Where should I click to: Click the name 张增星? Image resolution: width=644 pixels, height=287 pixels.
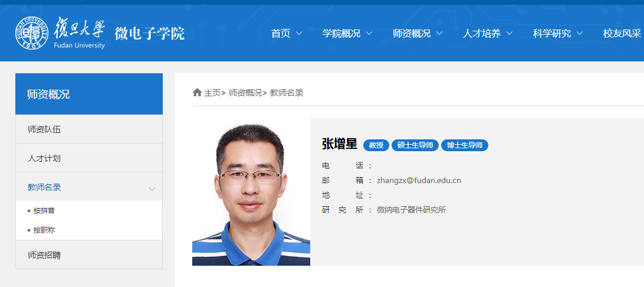(340, 144)
